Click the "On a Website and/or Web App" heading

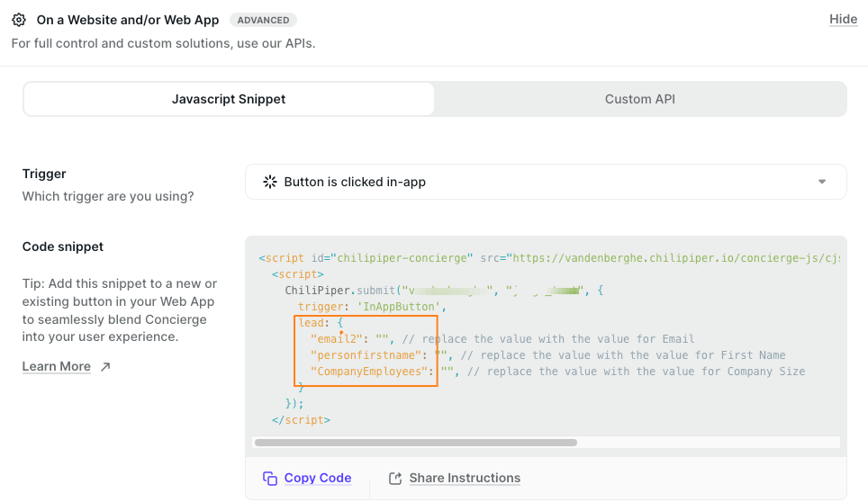(128, 20)
